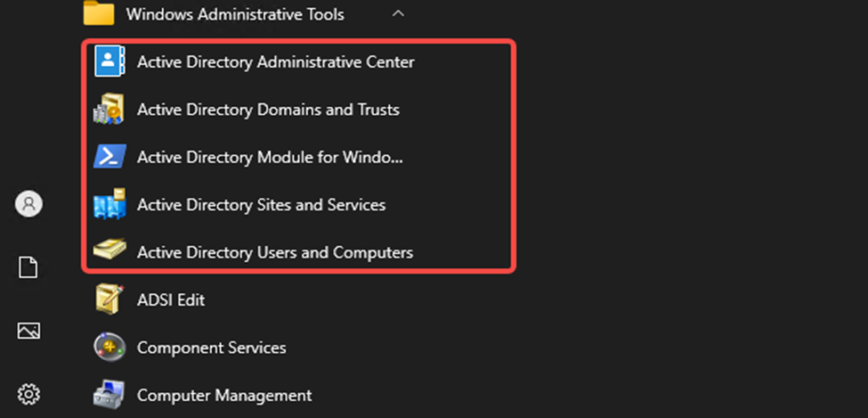
Task: Open Active Directory Administrative Center icon
Action: [x=109, y=61]
